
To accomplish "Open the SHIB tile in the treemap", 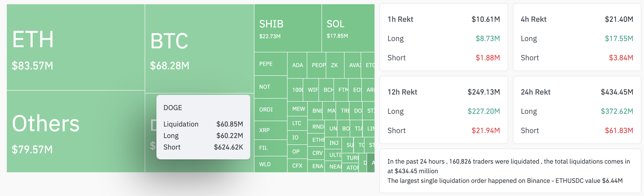I will coord(288,28).
